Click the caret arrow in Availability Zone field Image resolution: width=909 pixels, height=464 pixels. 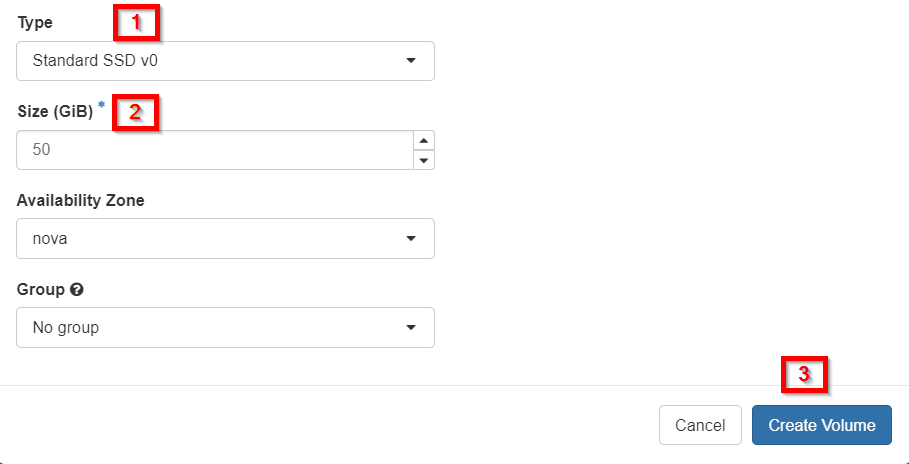pos(411,238)
